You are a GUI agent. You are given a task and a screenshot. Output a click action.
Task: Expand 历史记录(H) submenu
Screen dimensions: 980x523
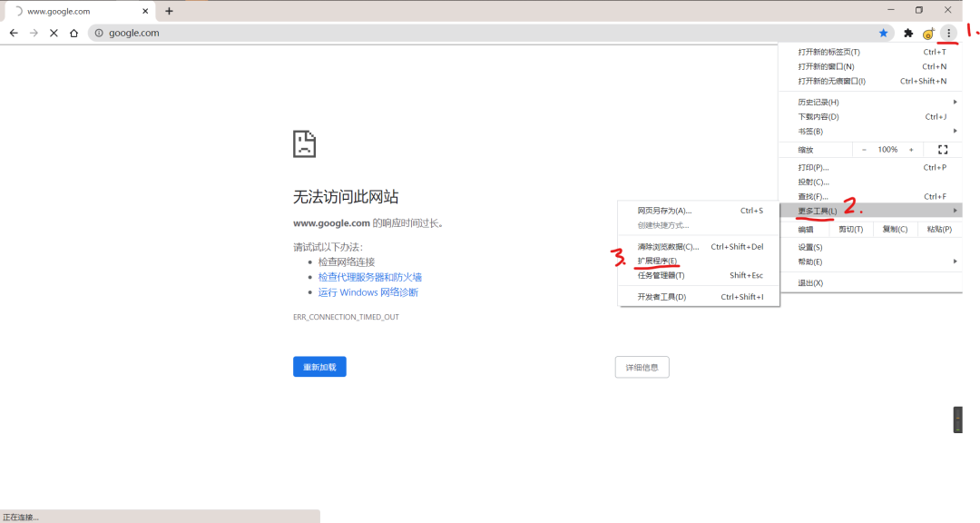pos(870,102)
